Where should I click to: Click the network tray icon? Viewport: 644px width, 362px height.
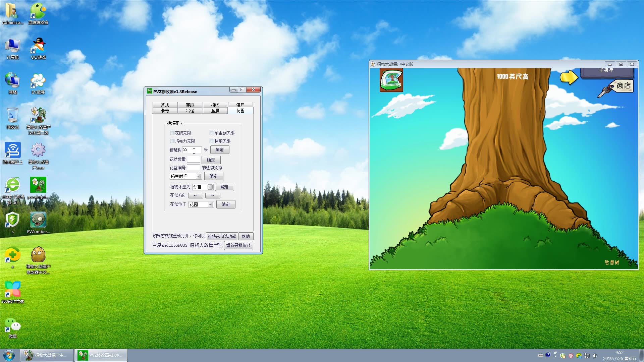click(x=587, y=356)
